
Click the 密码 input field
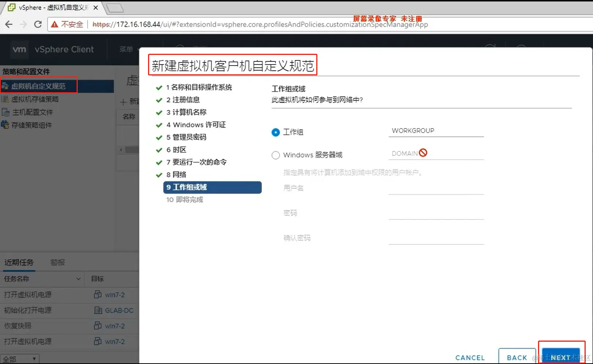436,213
